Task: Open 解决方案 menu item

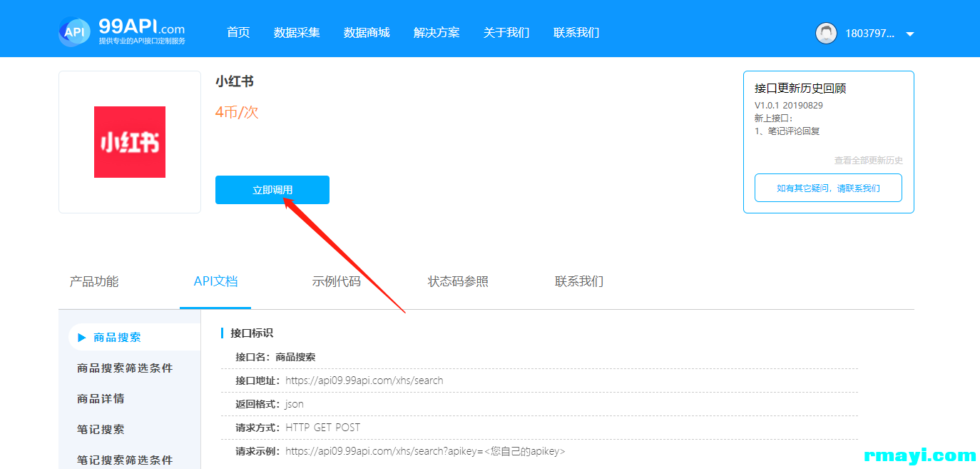Action: click(x=437, y=32)
